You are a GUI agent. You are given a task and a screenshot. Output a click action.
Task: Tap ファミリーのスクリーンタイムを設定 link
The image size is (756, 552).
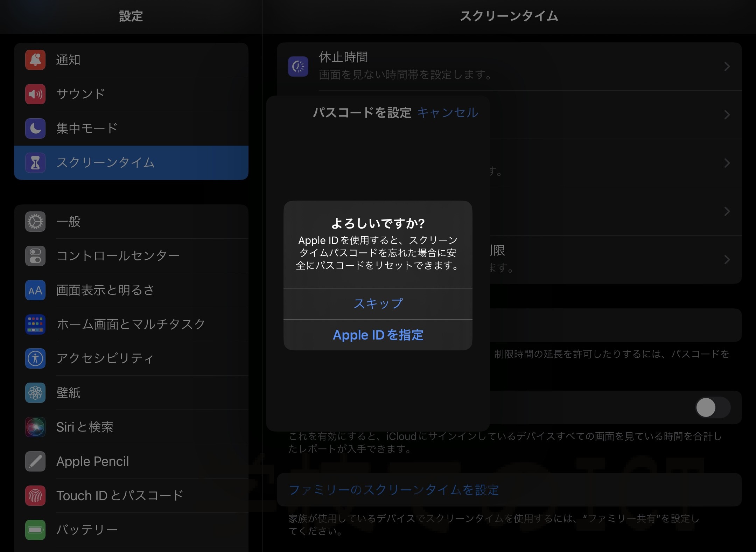[x=394, y=490]
